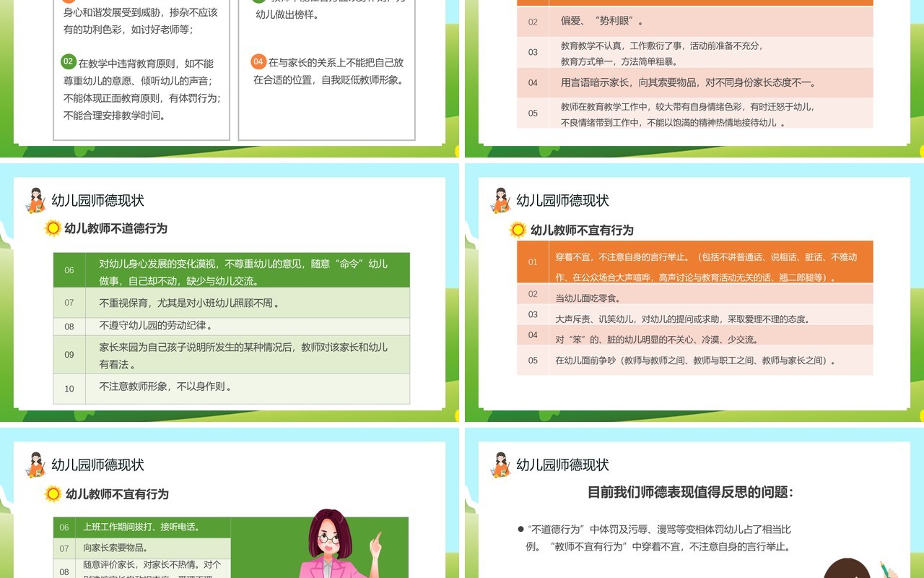Click the row 大声斥责、讥笑幼儿

[695, 314]
